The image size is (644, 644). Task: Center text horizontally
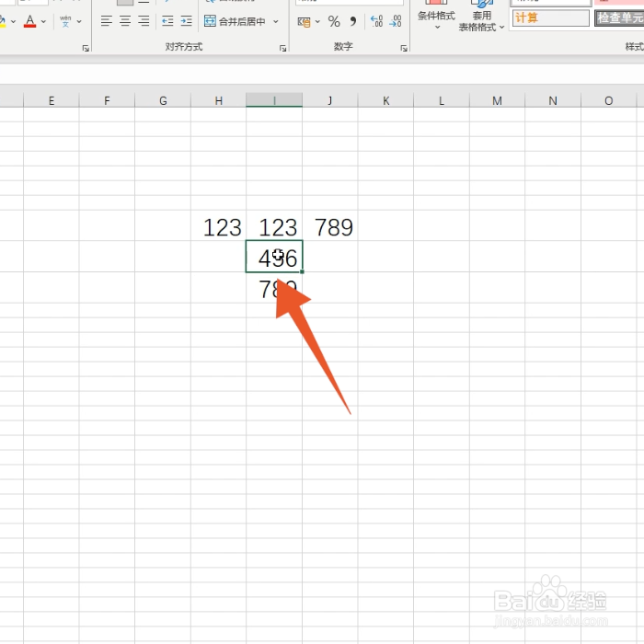(125, 21)
